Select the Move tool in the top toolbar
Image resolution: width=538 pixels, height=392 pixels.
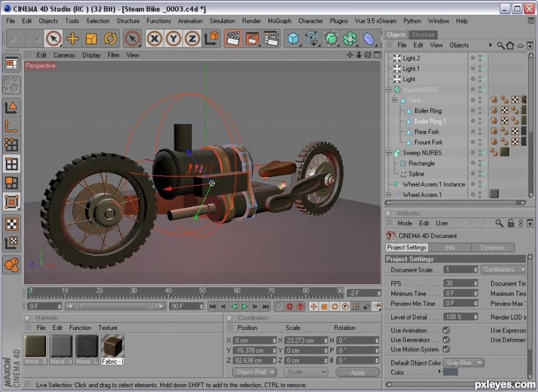[x=72, y=38]
